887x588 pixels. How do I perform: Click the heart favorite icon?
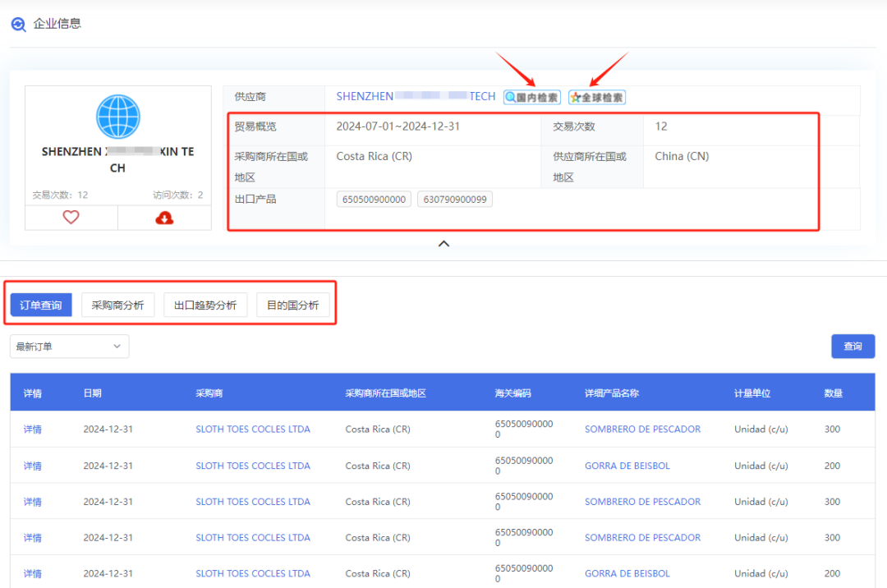(x=71, y=217)
